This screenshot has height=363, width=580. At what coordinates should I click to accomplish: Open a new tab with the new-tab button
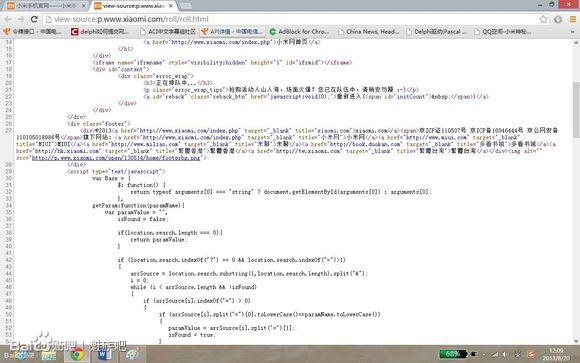[186, 6]
